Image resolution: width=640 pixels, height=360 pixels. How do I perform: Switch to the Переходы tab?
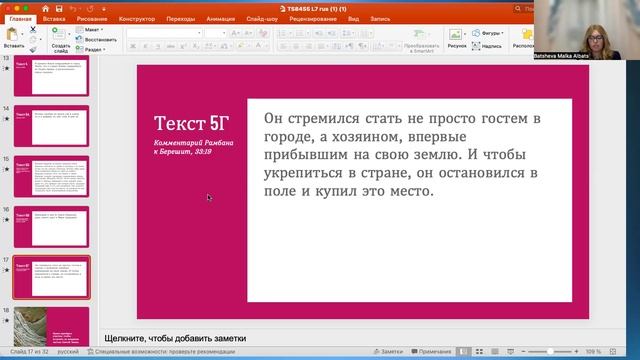pyautogui.click(x=180, y=19)
